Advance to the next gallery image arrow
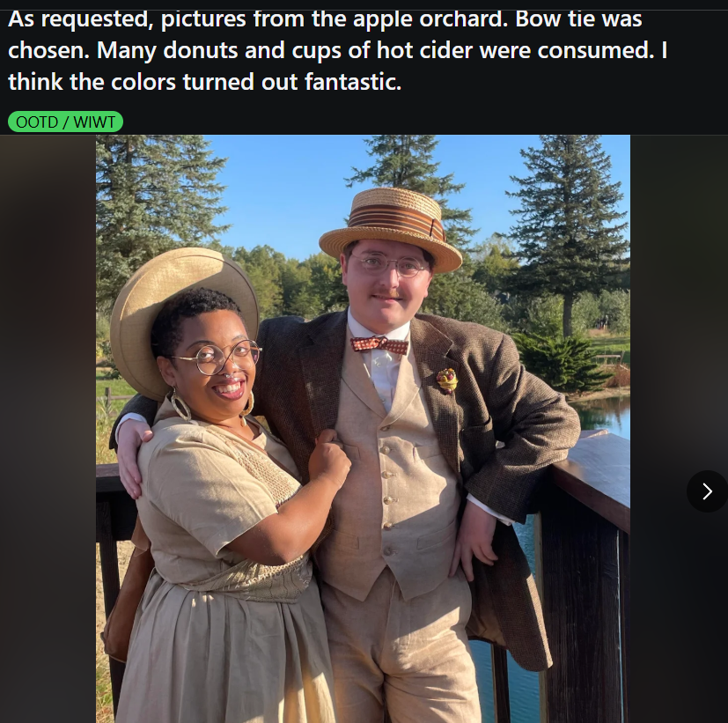The width and height of the screenshot is (728, 723). [x=707, y=491]
